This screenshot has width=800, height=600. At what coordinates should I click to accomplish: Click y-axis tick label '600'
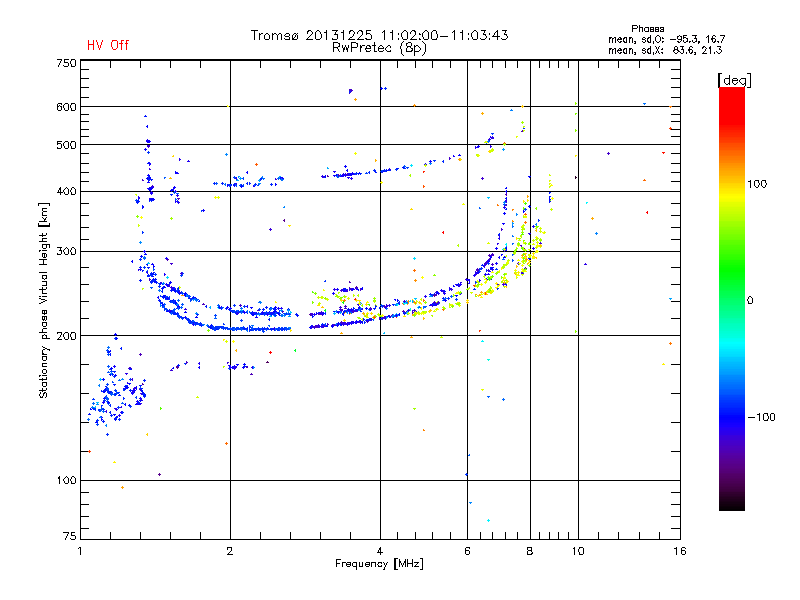(x=66, y=107)
